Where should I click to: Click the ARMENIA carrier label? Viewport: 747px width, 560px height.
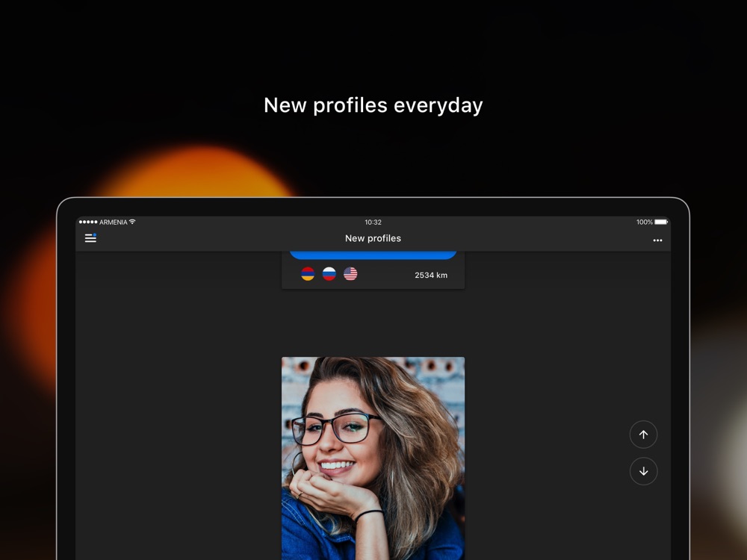tap(113, 222)
